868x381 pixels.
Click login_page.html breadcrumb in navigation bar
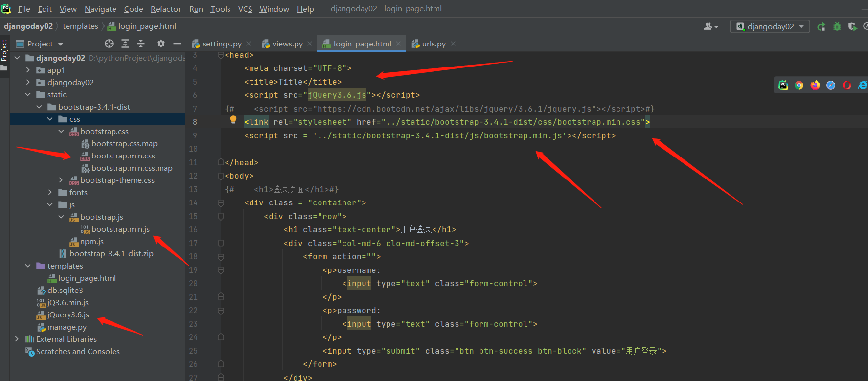142,26
